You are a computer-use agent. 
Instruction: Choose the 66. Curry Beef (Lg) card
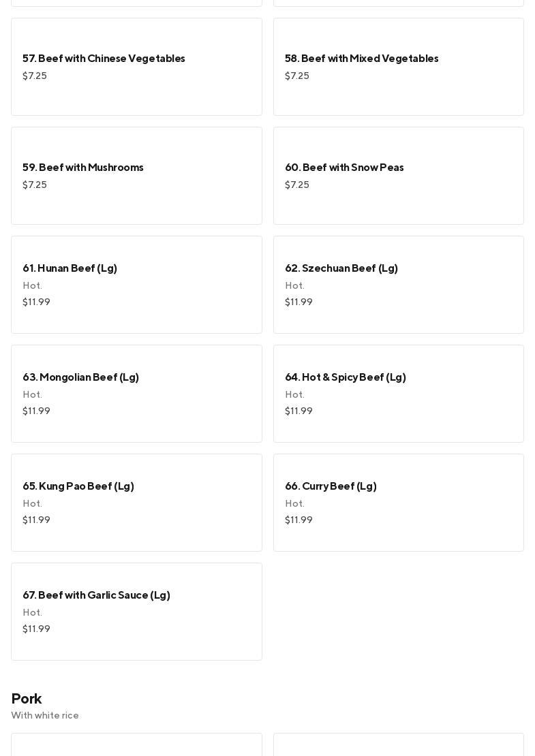(398, 503)
